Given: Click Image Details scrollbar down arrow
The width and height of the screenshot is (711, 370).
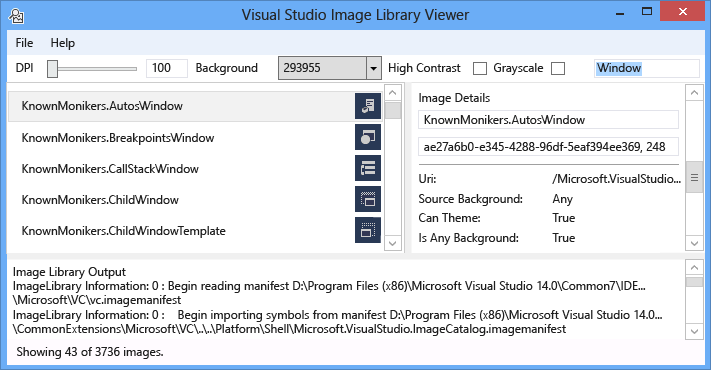Looking at the screenshot, I should pyautogui.click(x=694, y=243).
